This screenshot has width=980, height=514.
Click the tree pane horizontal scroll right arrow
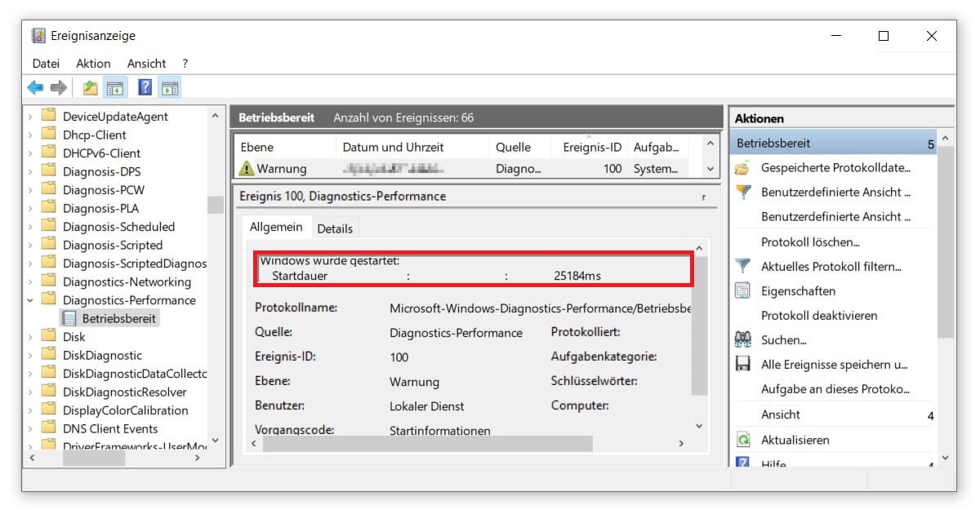(x=198, y=459)
